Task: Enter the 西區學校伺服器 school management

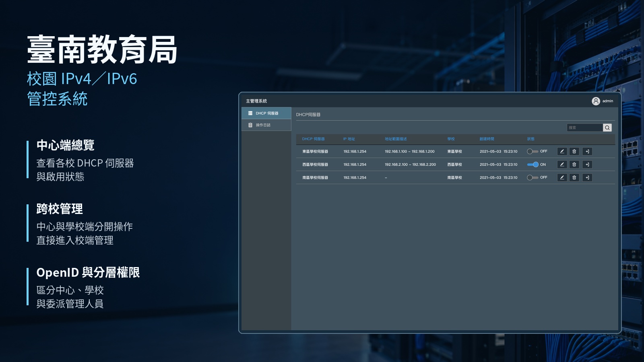Action: [x=587, y=165]
